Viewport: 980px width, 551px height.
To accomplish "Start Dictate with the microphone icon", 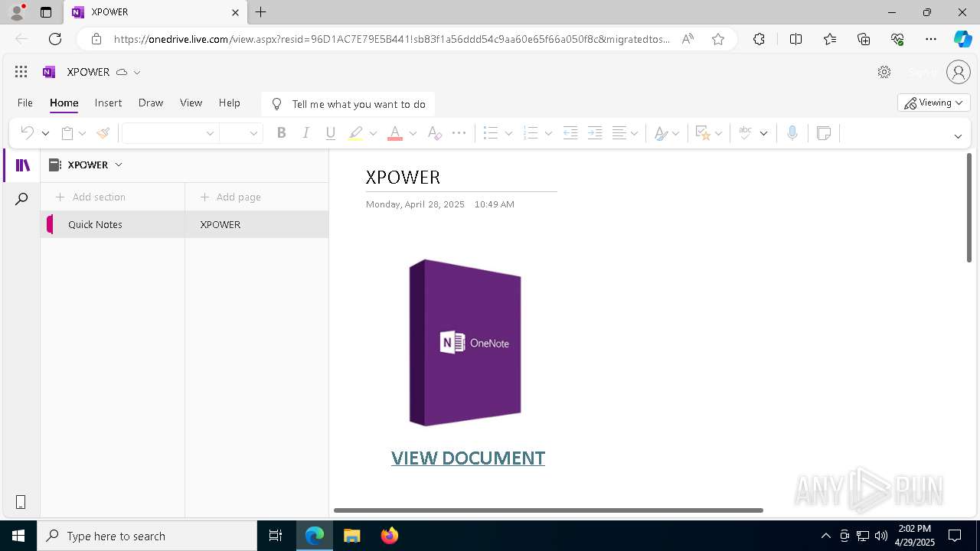I will click(792, 133).
